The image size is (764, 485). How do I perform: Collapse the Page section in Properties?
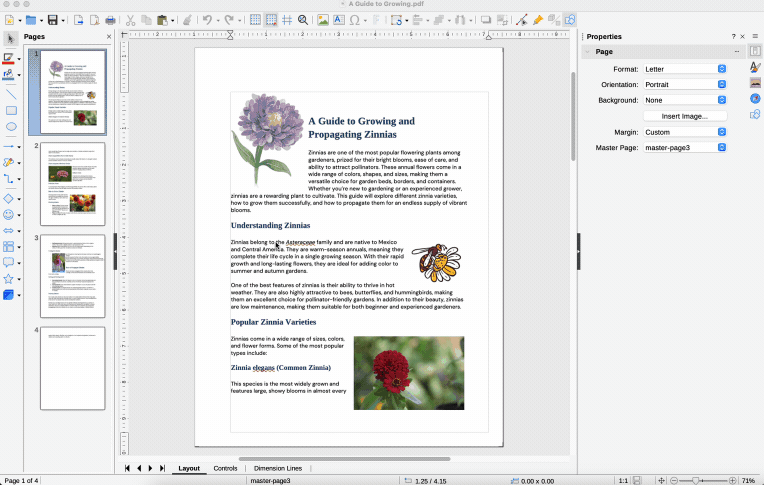click(587, 52)
